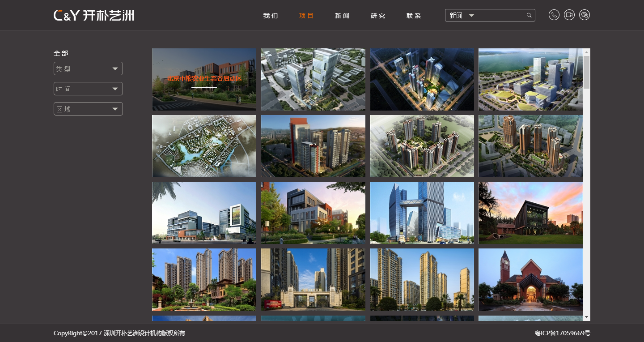Screen dimensions: 644x342
Task: Open the 我们 menu item
Action: [x=271, y=16]
